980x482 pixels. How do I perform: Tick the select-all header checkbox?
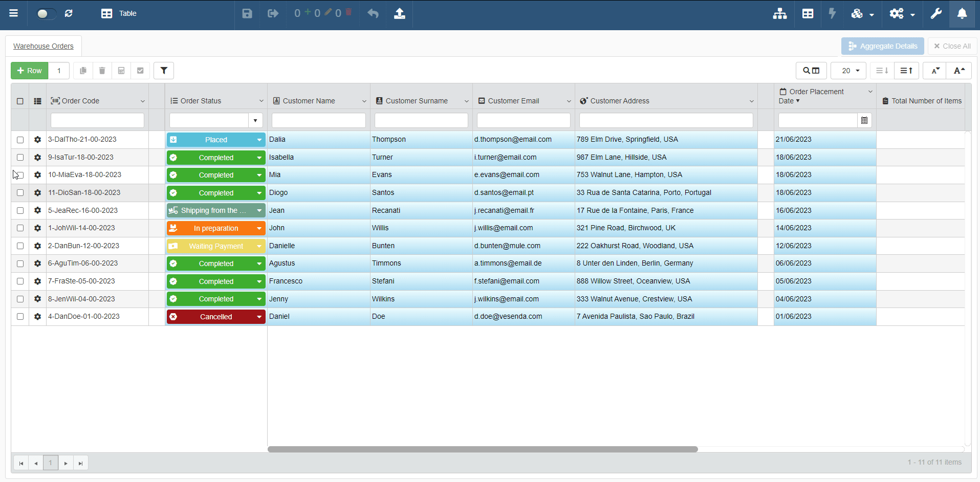pos(20,101)
